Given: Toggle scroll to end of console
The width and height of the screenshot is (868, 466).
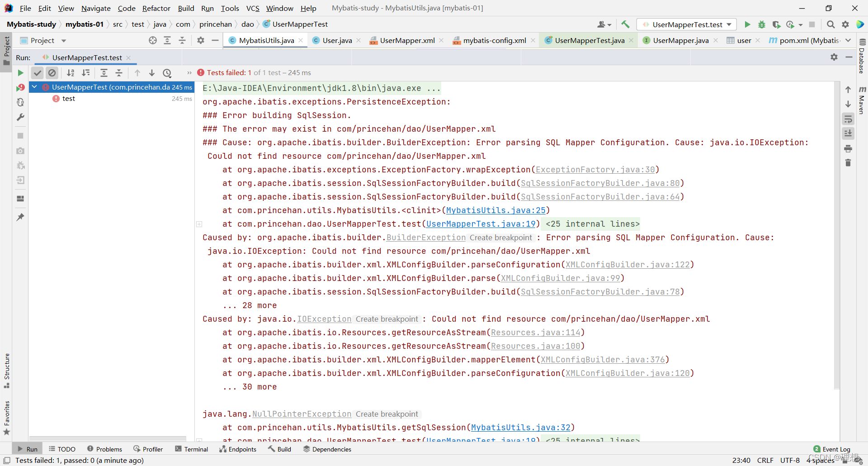Looking at the screenshot, I should (848, 133).
